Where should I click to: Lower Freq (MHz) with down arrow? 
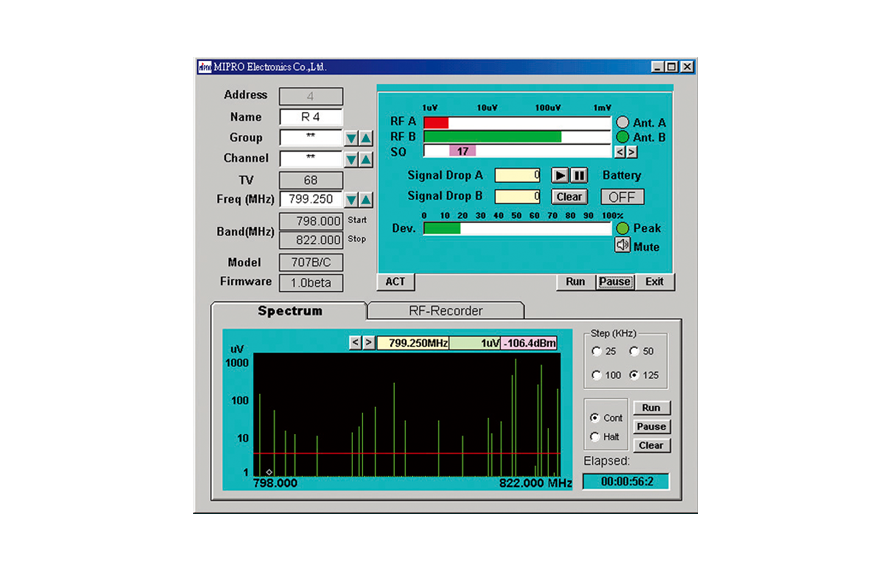click(351, 200)
